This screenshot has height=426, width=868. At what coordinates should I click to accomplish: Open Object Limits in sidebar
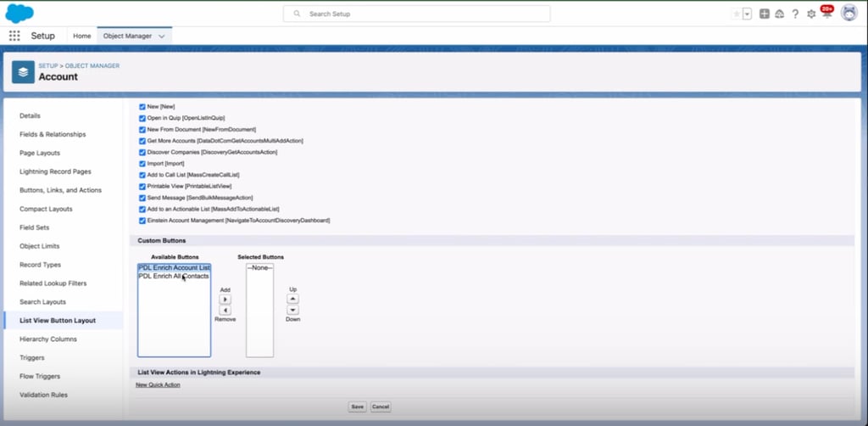coord(39,246)
